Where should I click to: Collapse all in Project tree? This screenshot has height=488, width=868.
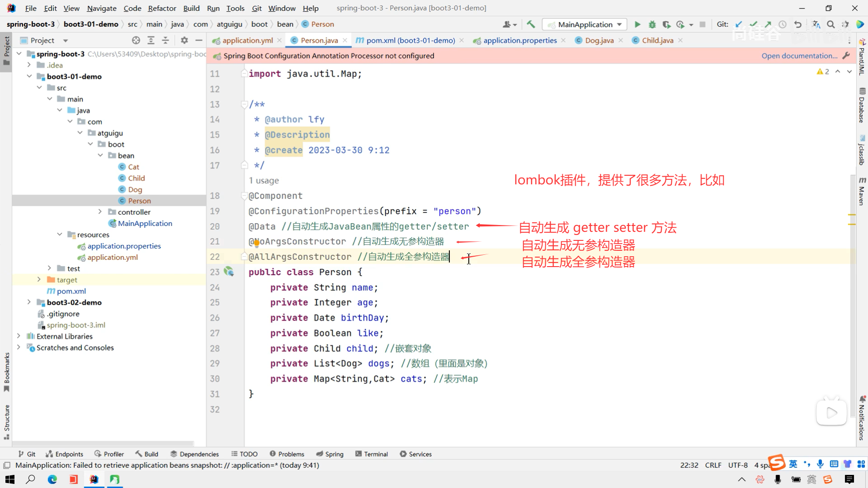[x=165, y=40]
